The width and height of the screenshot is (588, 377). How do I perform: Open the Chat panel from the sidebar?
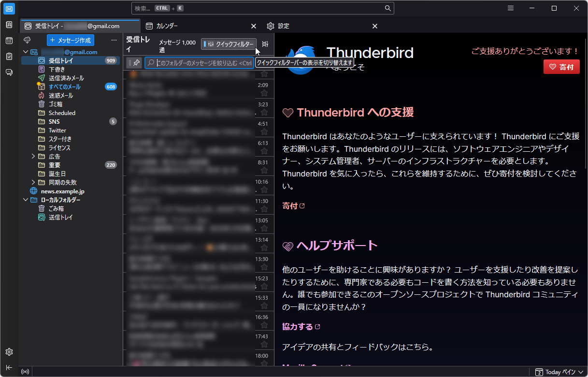coord(9,72)
